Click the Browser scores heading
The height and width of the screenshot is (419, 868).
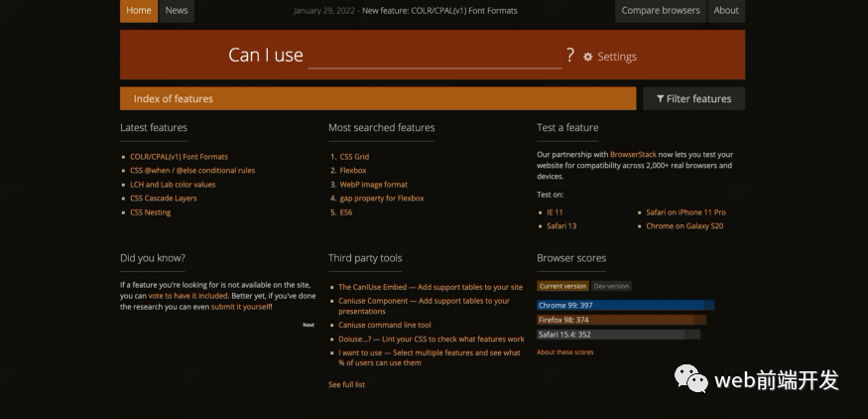pos(571,258)
